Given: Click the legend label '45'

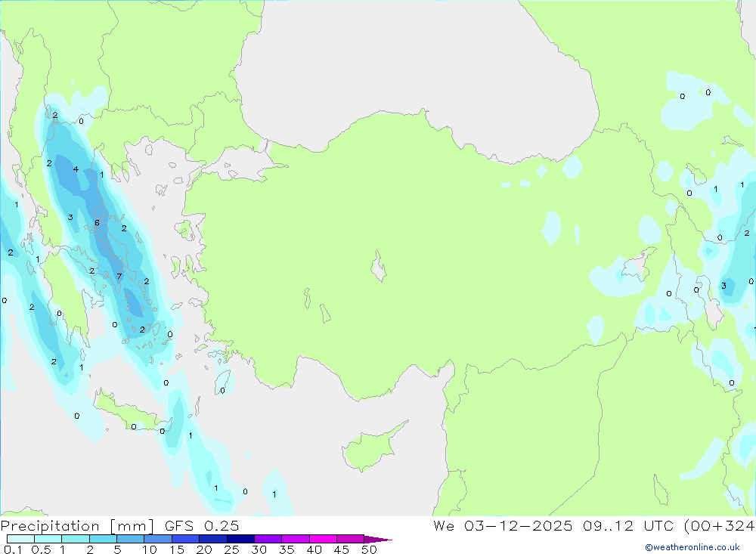Looking at the screenshot, I should coord(342,549).
